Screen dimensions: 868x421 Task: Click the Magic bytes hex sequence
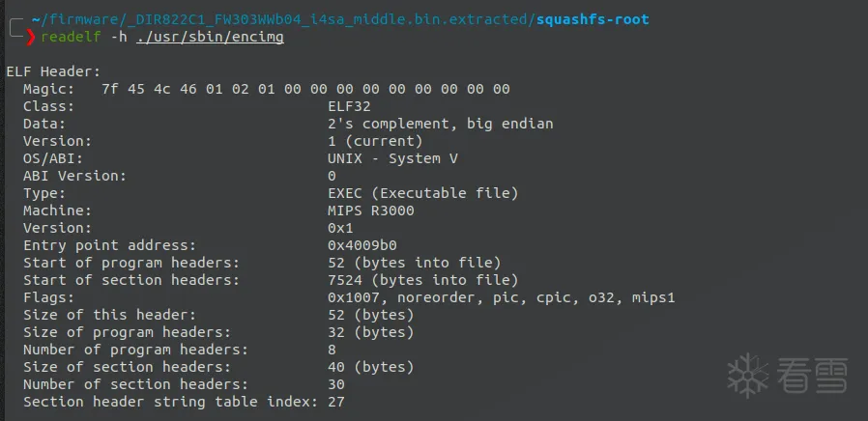304,89
